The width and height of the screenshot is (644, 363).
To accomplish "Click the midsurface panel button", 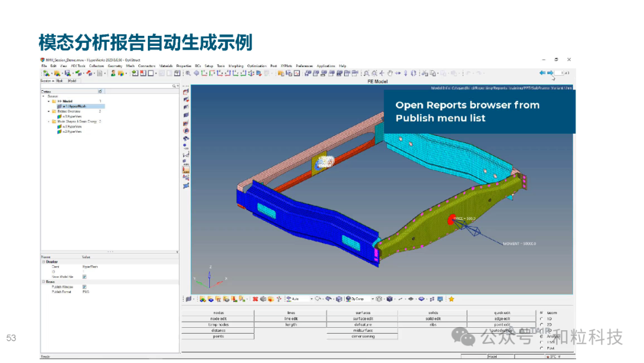I will click(363, 330).
